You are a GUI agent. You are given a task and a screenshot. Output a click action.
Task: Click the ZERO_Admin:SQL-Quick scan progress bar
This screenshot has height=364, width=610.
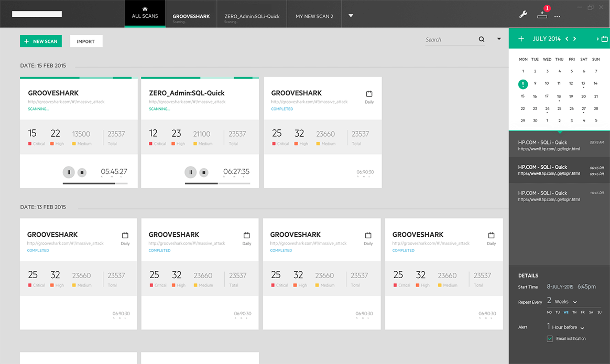217,183
